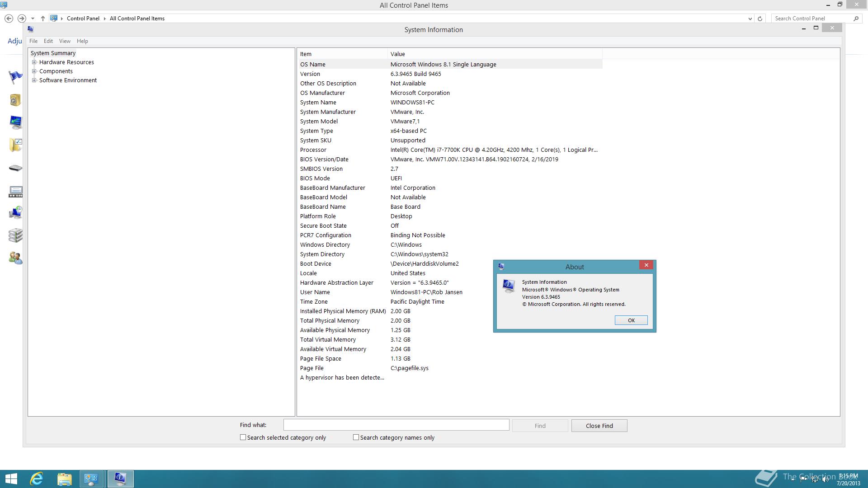
Task: Click the Find what text field
Action: (x=396, y=425)
